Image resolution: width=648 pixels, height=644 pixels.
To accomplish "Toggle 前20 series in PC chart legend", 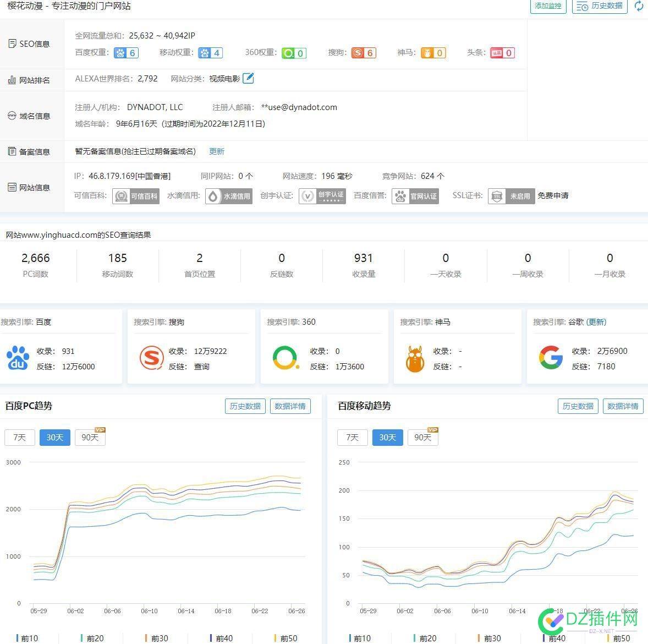I will coord(92,638).
